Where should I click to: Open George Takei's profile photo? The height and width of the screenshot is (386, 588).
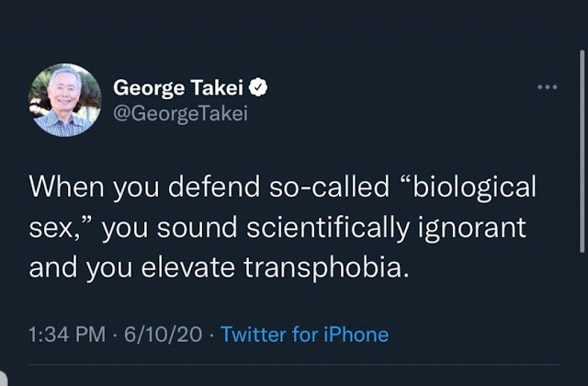pos(64,100)
